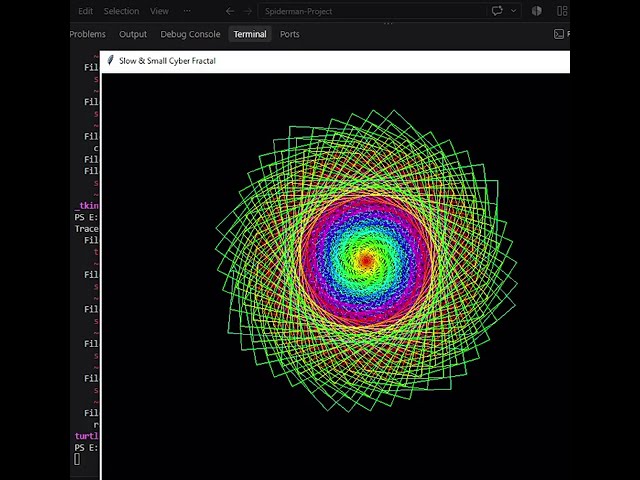The height and width of the screenshot is (480, 640).
Task: Toggle the layout customization icon
Action: point(562,11)
